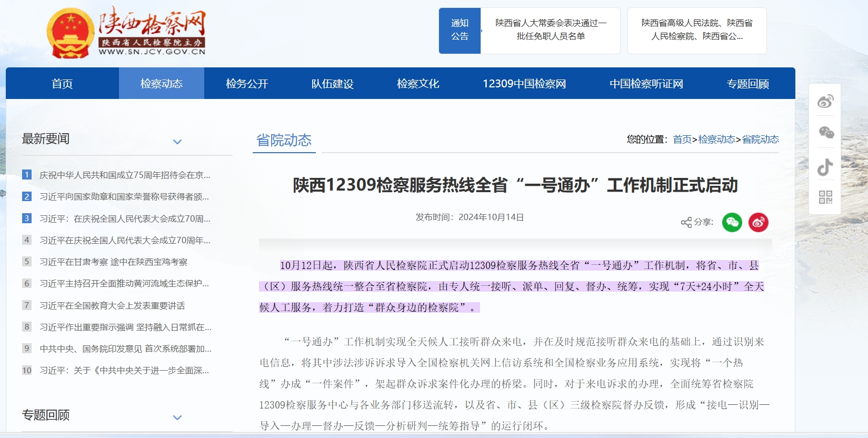Screen dimensions: 868x438
Task: Open the 检务公开 navigation menu
Action: point(247,84)
